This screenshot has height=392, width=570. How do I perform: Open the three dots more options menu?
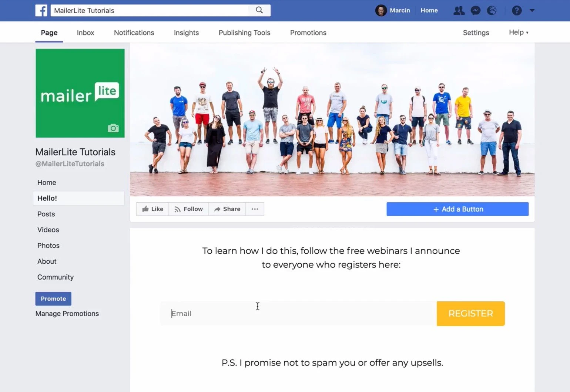(255, 209)
